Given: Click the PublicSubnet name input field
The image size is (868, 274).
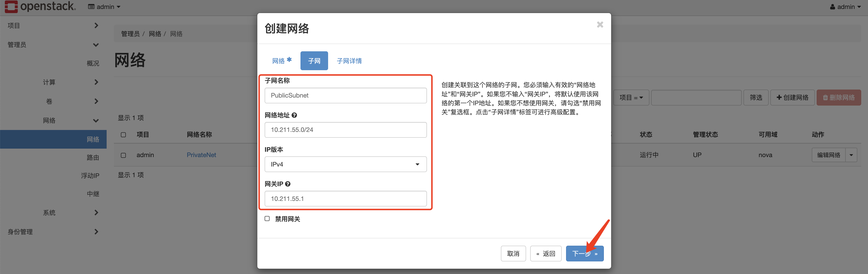Looking at the screenshot, I should click(345, 95).
